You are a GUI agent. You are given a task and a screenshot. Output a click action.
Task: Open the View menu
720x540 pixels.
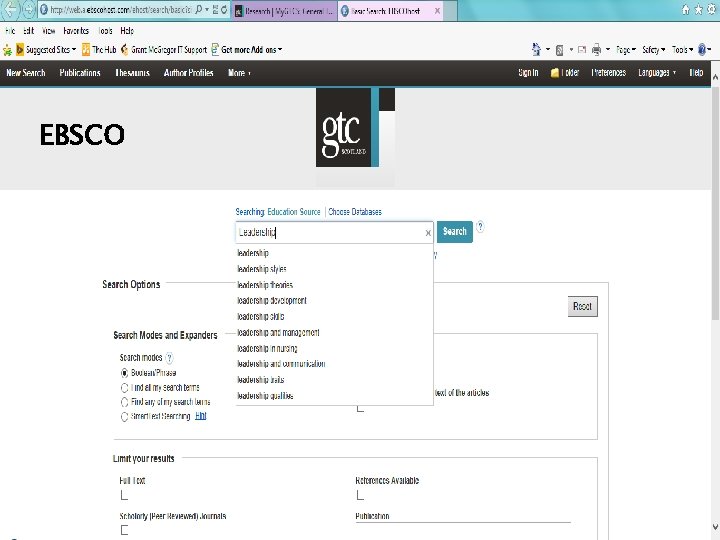[x=48, y=31]
